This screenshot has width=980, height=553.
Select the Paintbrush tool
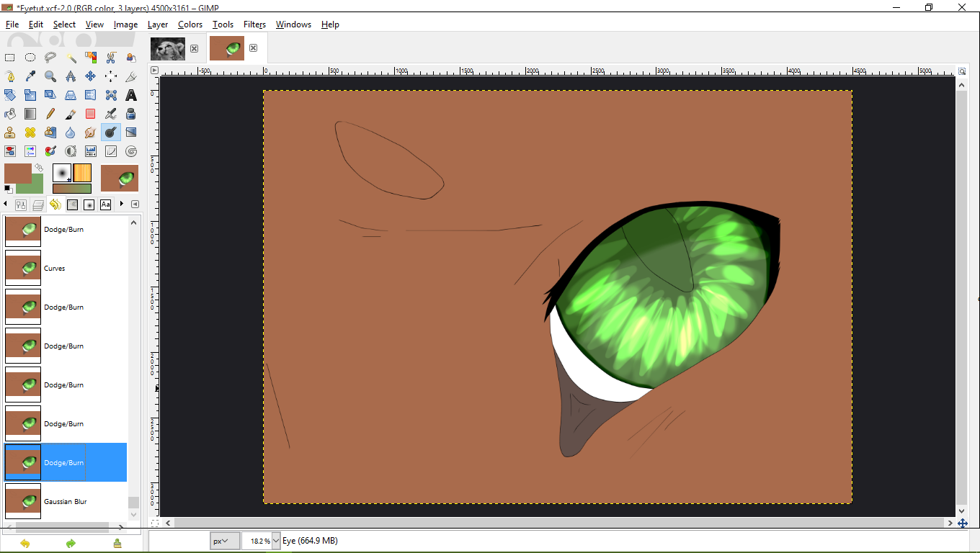tap(71, 114)
